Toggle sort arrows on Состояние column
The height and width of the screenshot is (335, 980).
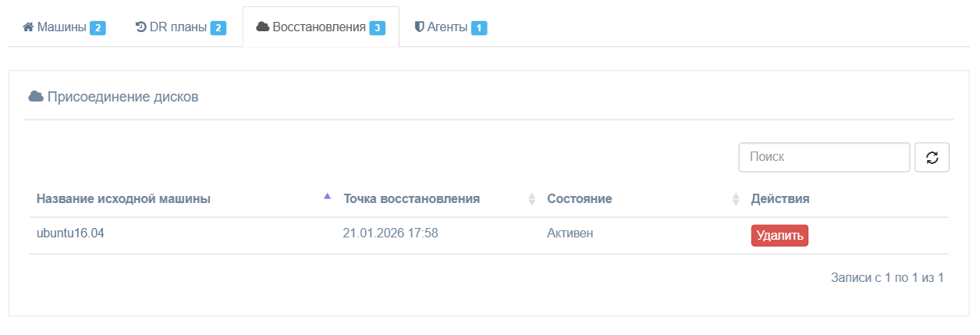pos(736,199)
